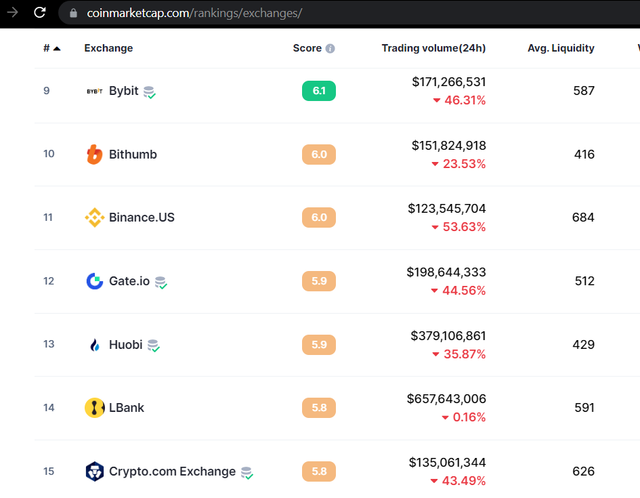The width and height of the screenshot is (640, 498).
Task: Sort by Score column header
Action: (x=307, y=48)
